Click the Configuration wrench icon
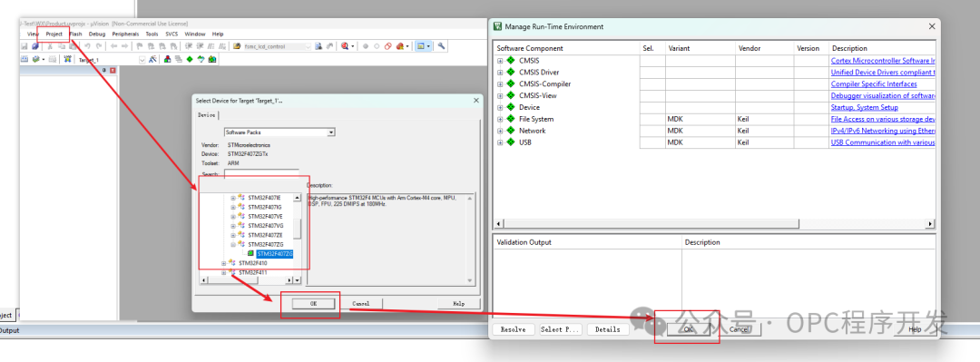The height and width of the screenshot is (362, 980). tap(441, 46)
